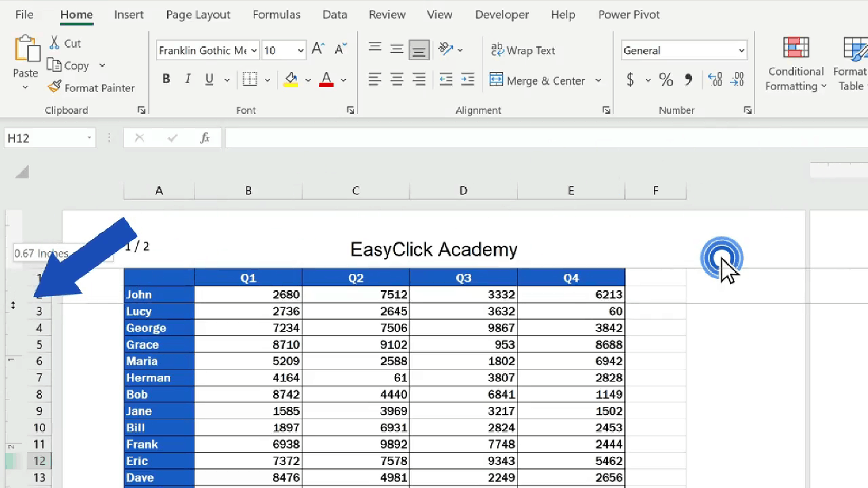Open Wrap Text formatting
868x488 pixels.
523,50
